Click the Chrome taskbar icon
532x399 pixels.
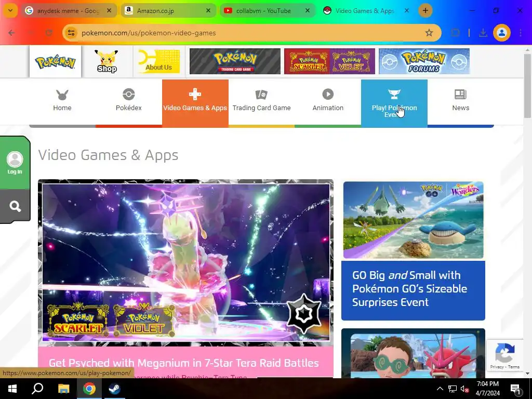coord(89,389)
